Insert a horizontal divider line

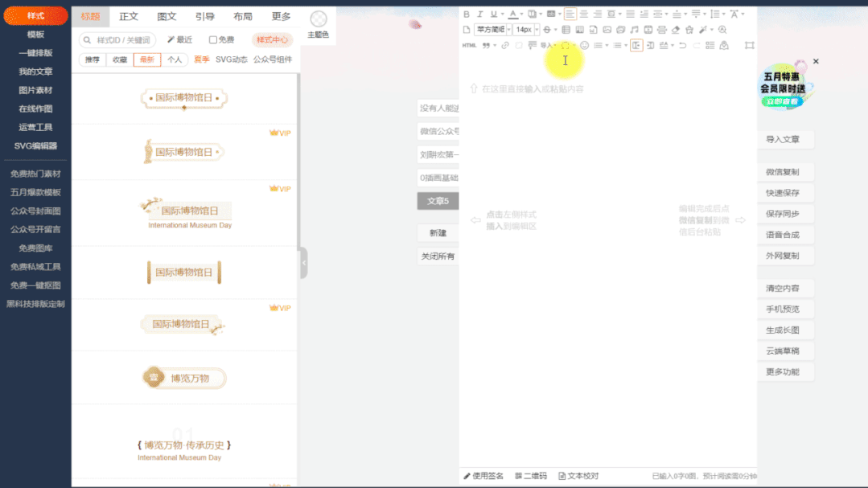(661, 29)
